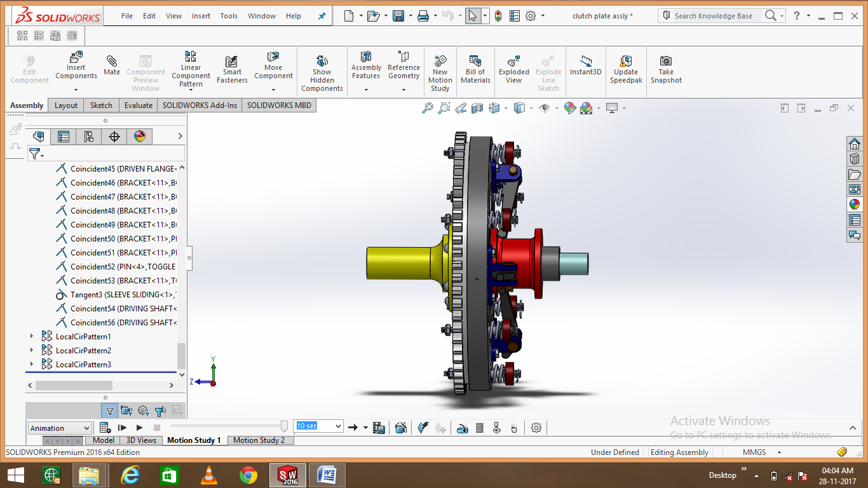
Task: Open the Insert menu
Action: 201,16
